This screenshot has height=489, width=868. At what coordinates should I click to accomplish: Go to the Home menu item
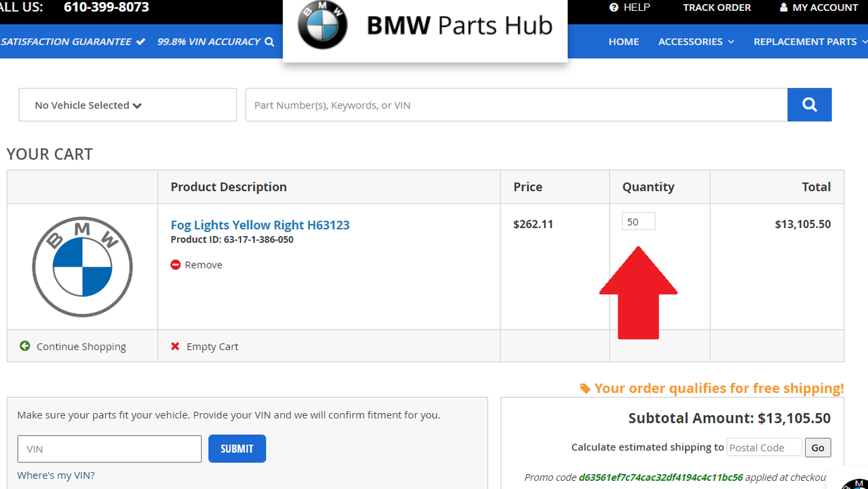624,41
